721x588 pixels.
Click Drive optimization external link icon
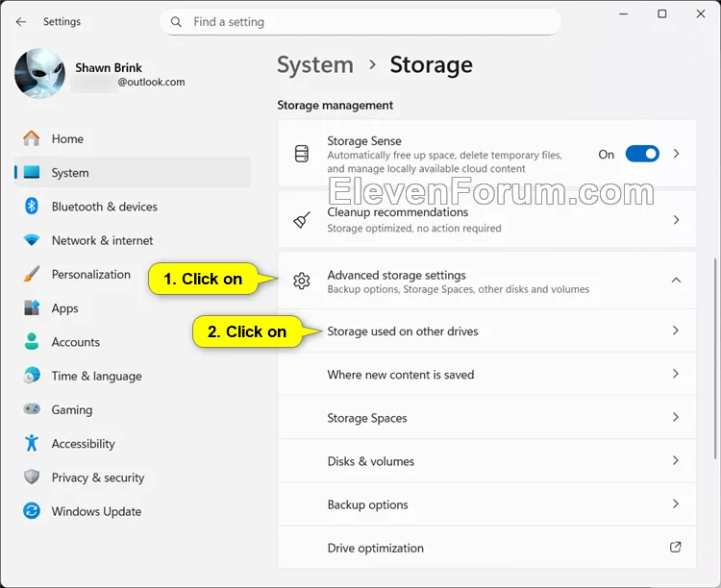click(x=675, y=547)
